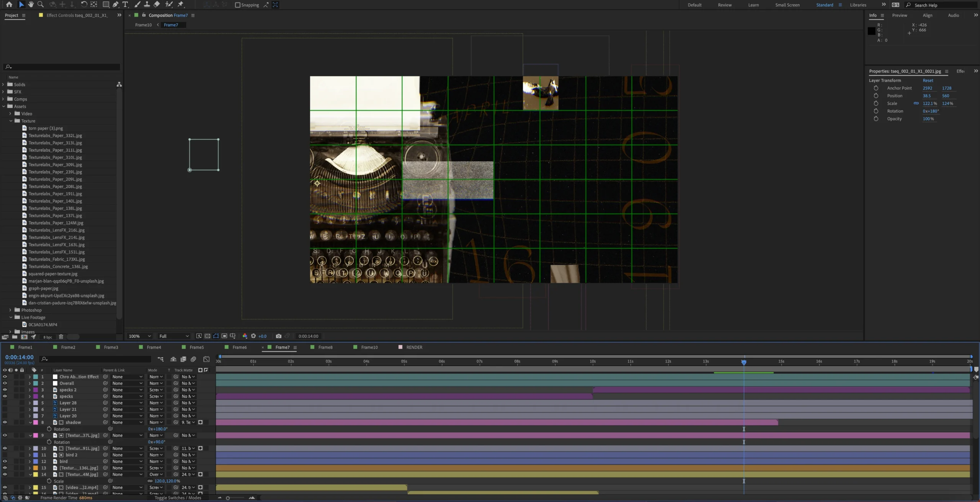Open blend mode dropdown for Overall layer
The image size is (980, 502).
[x=156, y=383]
